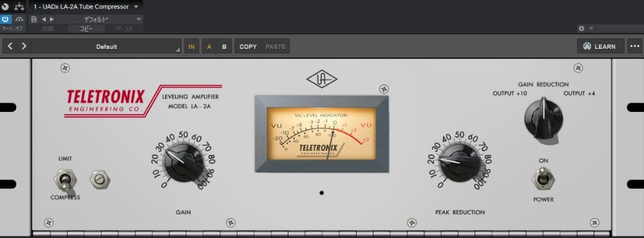Screen dimensions: 644x238
Task: Flip the ON/POWER toggle switch
Action: (x=543, y=179)
